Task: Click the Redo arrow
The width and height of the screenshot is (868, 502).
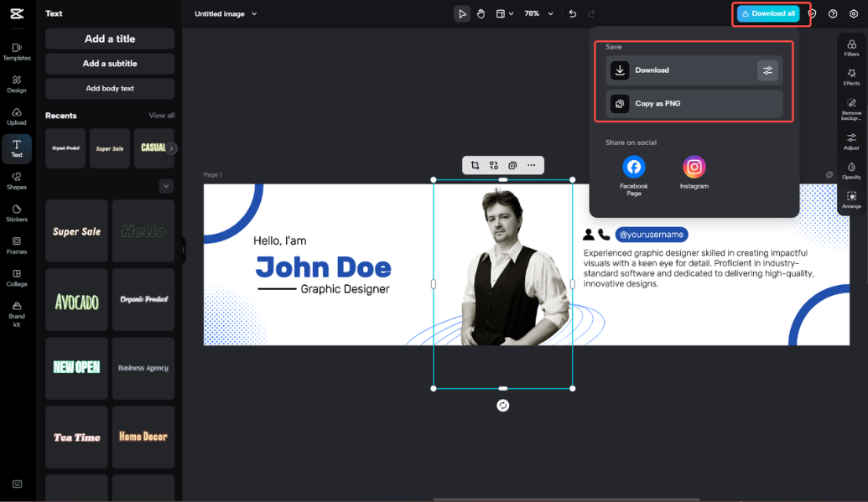Action: 592,13
